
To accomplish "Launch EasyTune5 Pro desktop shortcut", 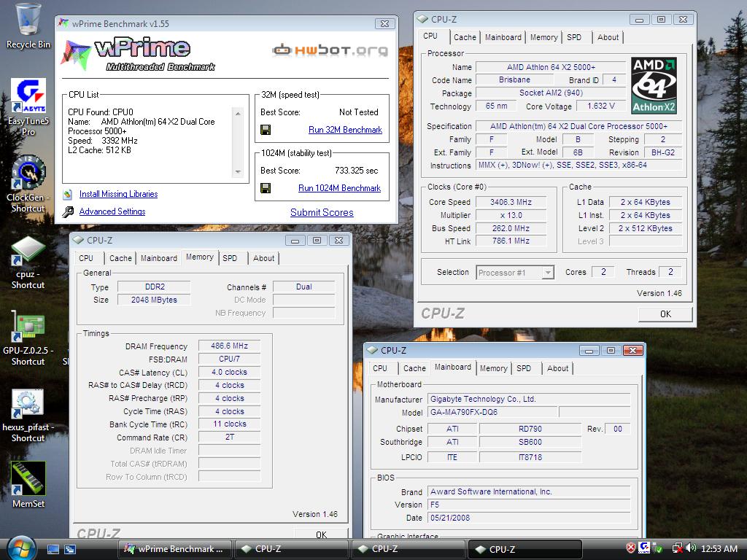I will click(28, 96).
